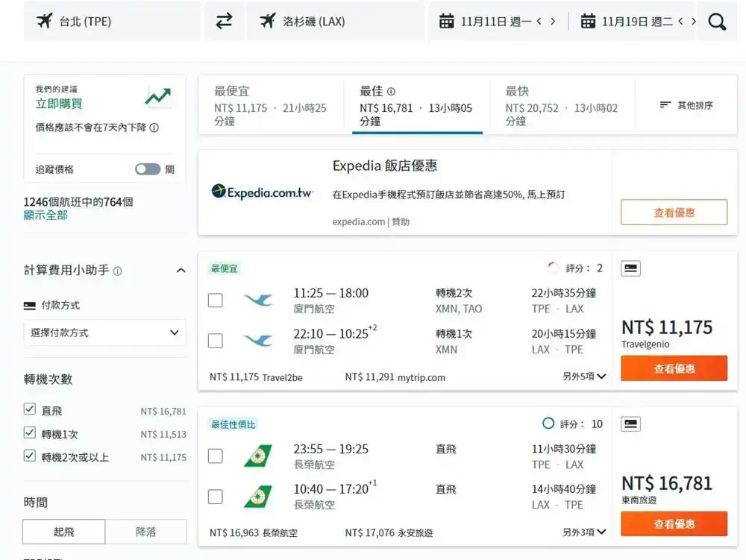Open 其他排序 sorting options
The height and width of the screenshot is (560, 746).
(x=686, y=105)
